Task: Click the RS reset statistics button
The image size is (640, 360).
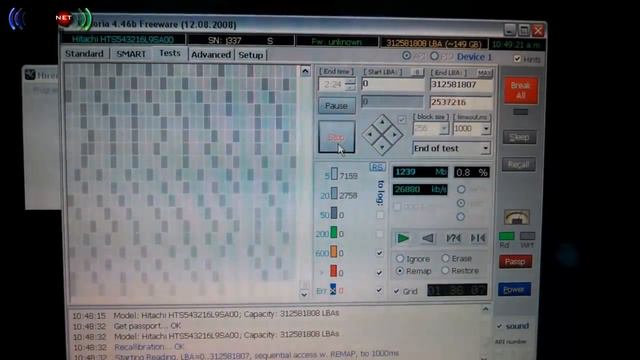Action: (x=378, y=167)
